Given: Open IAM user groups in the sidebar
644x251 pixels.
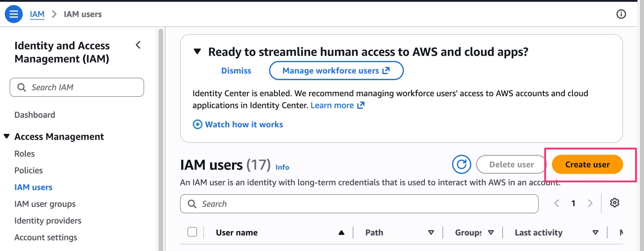Looking at the screenshot, I should (x=45, y=204).
